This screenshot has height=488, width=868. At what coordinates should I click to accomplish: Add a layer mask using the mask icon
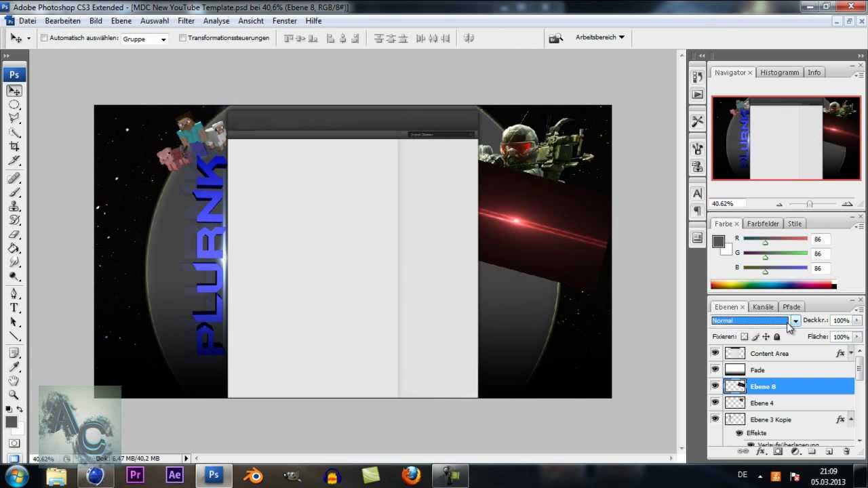coord(778,451)
